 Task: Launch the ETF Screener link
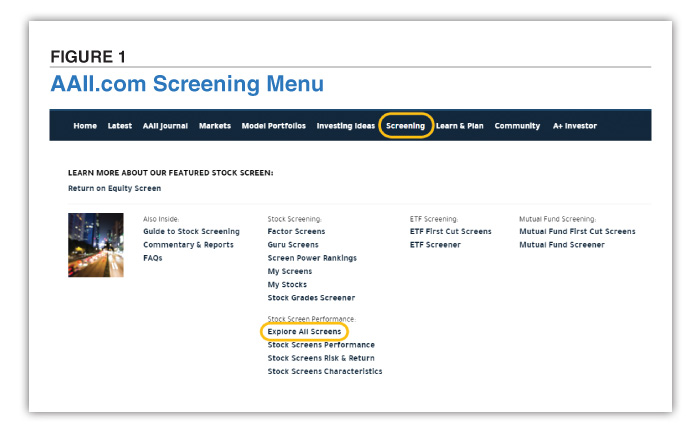click(x=435, y=245)
